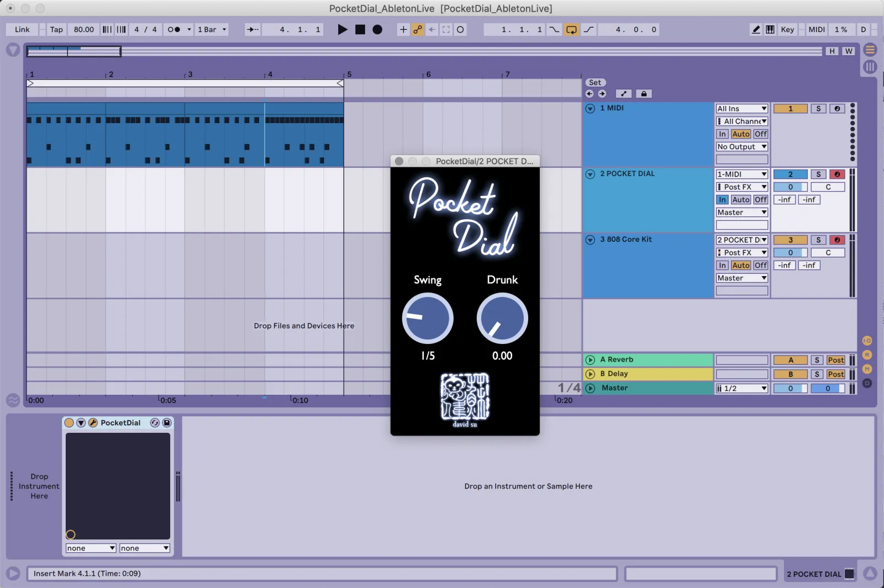Screen dimensions: 884x588
Task: Toggle the PocketDial device activator
Action: [x=69, y=423]
